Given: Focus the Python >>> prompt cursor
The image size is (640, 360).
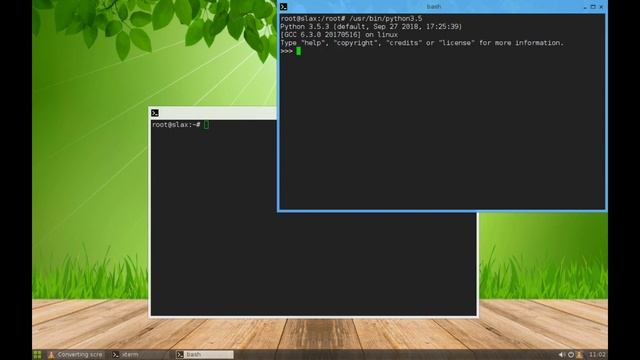Looking at the screenshot, I should [x=298, y=51].
